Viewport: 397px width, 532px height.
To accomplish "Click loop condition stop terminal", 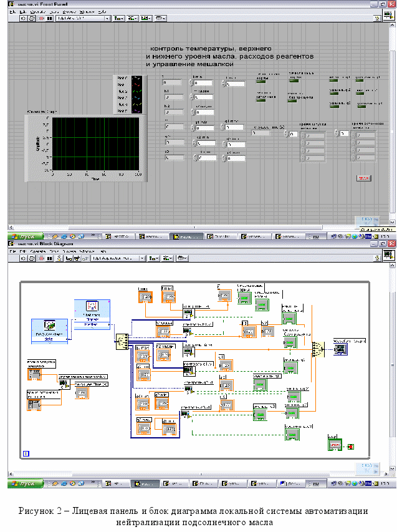I will (x=351, y=447).
